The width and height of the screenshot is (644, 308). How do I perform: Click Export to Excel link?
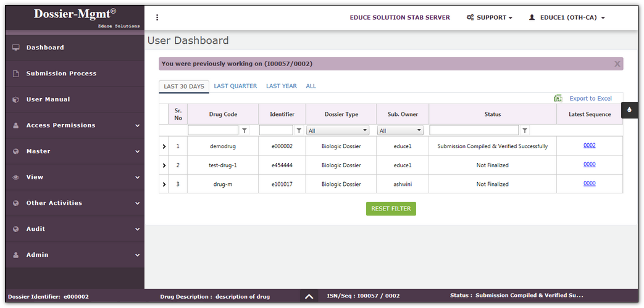(x=590, y=99)
